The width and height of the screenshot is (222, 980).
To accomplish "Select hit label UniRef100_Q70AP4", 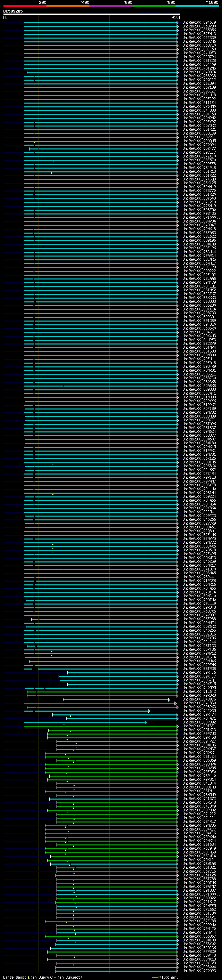I will [199, 145].
